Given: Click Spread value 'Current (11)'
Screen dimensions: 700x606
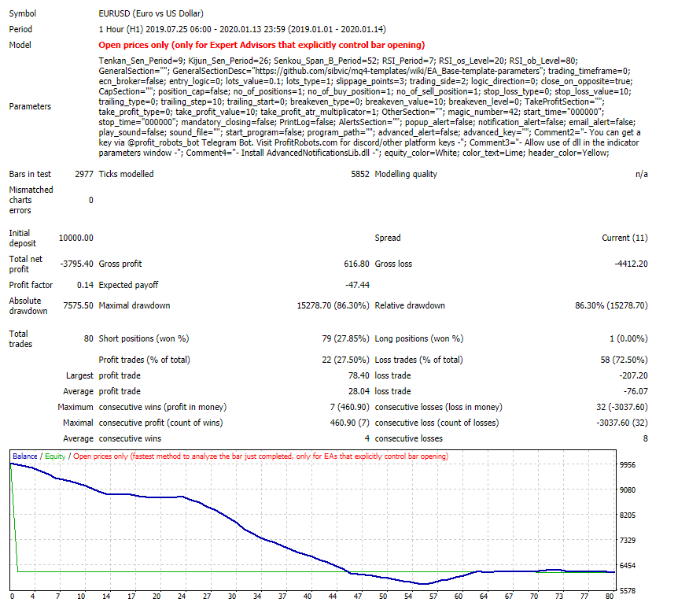Looking at the screenshot, I should (x=624, y=238).
